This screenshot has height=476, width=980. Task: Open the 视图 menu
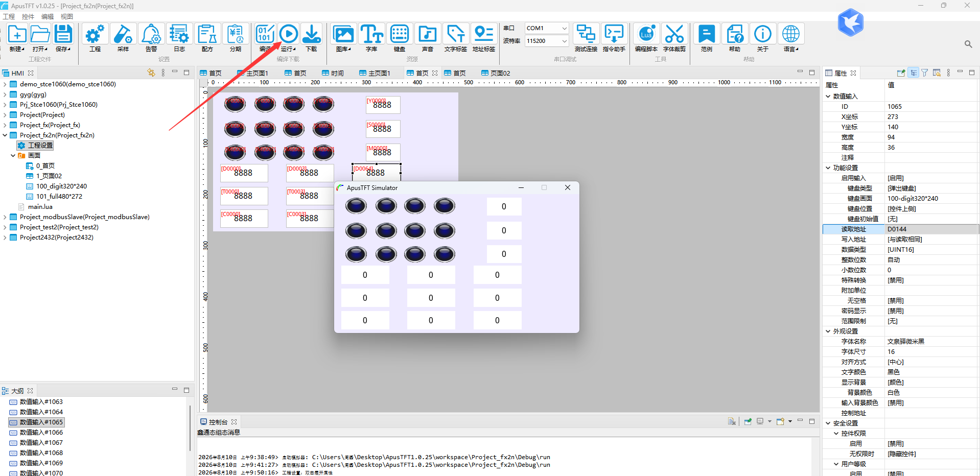tap(67, 16)
